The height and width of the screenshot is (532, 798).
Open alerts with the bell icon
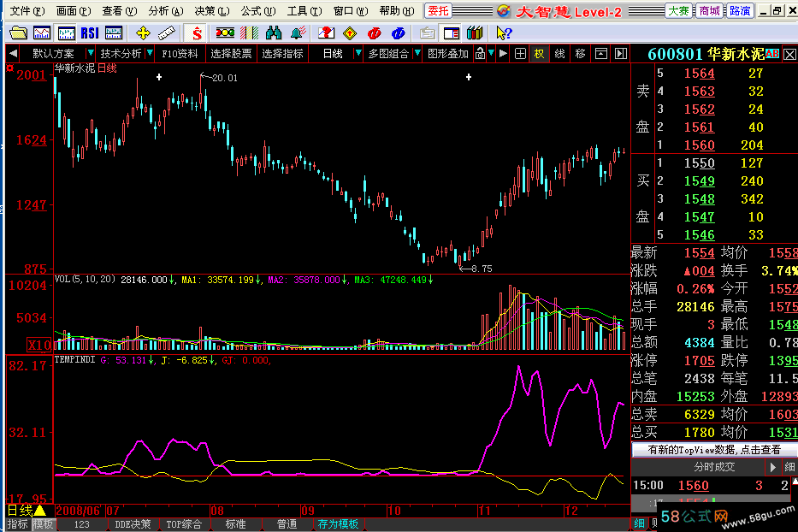[299, 33]
